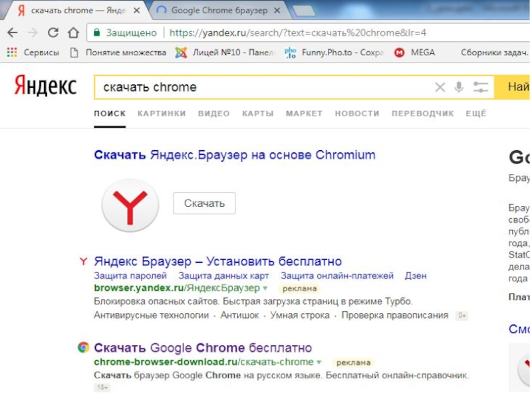
Task: Reload the page with the refresh icon
Action: (53, 33)
